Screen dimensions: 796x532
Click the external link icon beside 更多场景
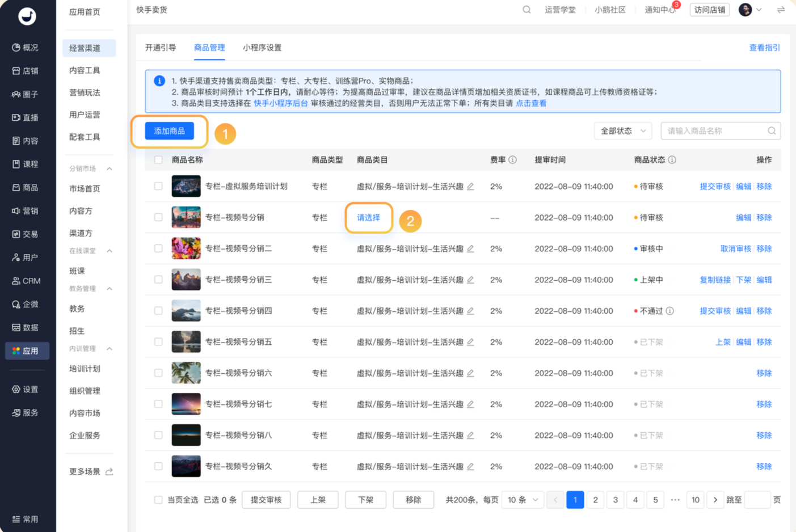coord(109,471)
